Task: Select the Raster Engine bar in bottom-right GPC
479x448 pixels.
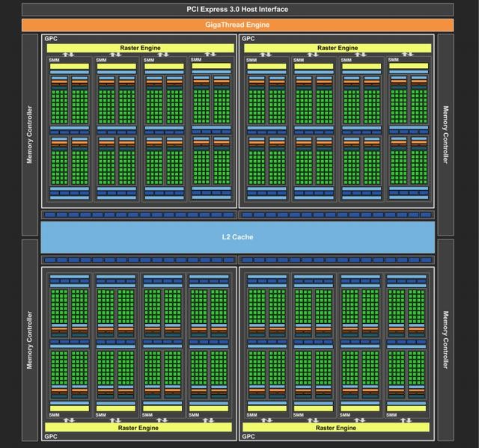Action: click(x=336, y=428)
